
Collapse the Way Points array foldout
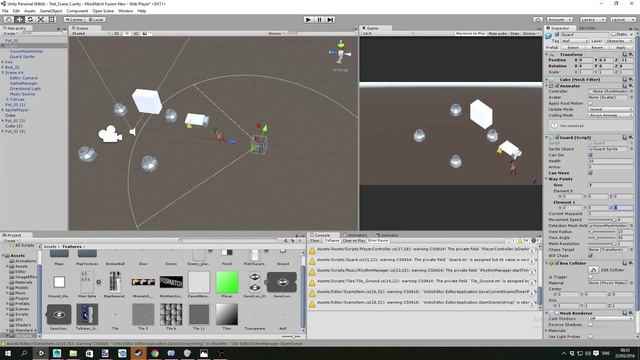(x=547, y=179)
